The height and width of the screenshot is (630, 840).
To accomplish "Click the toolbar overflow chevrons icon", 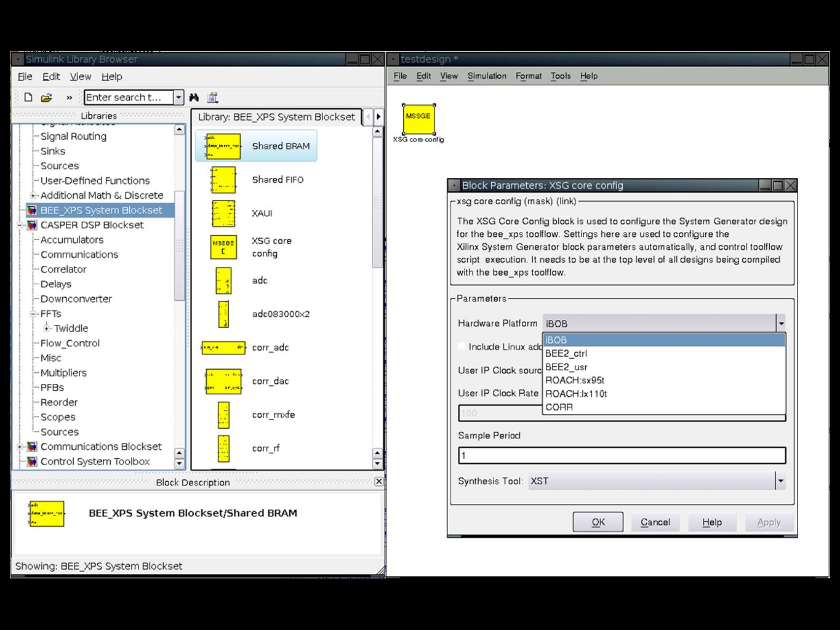I will [69, 97].
